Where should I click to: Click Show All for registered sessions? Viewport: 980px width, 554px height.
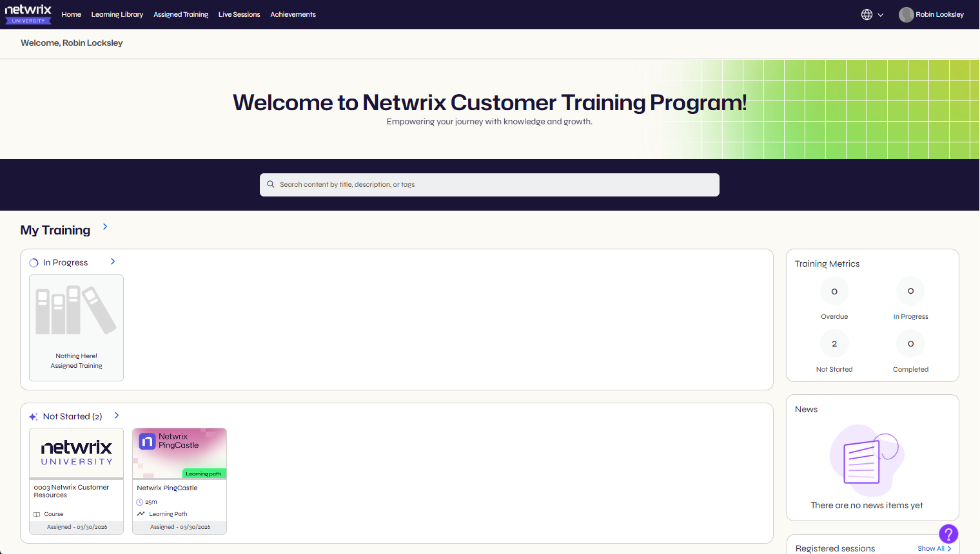click(x=934, y=548)
